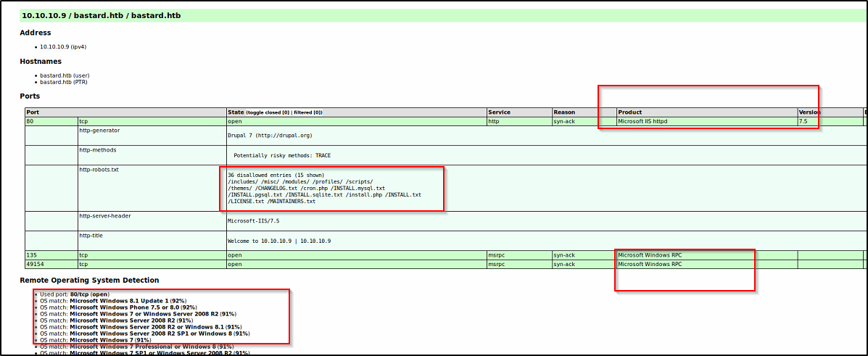Select the 'http-server-header' script name
Viewport: 868px width, 356px height.
[x=104, y=215]
